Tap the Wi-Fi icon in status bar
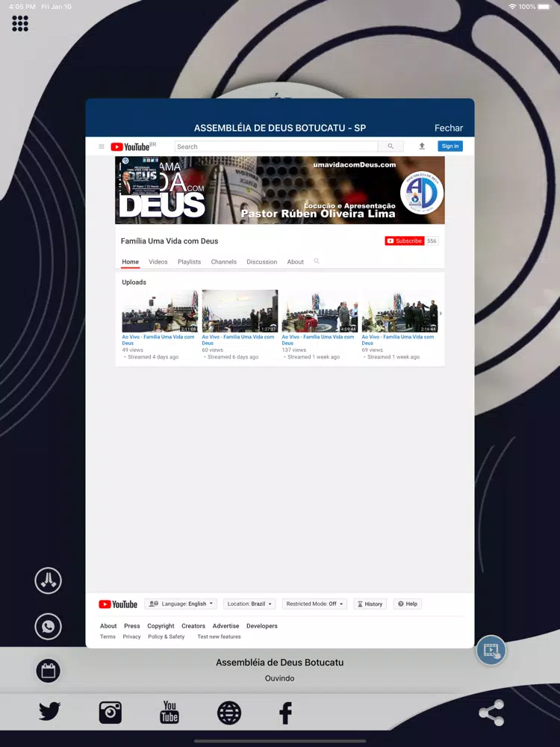This screenshot has height=747, width=560. 512,7
